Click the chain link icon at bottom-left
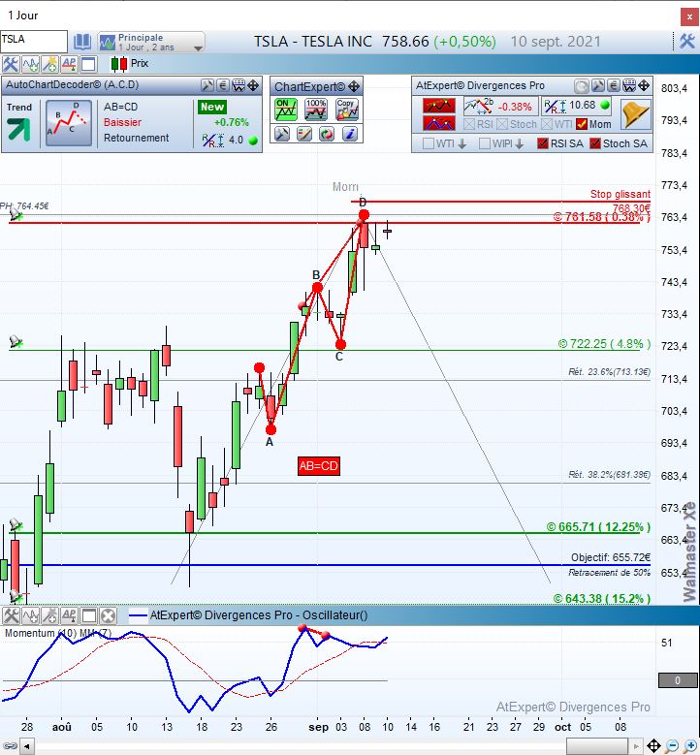This screenshot has width=700, height=755. tap(10, 746)
